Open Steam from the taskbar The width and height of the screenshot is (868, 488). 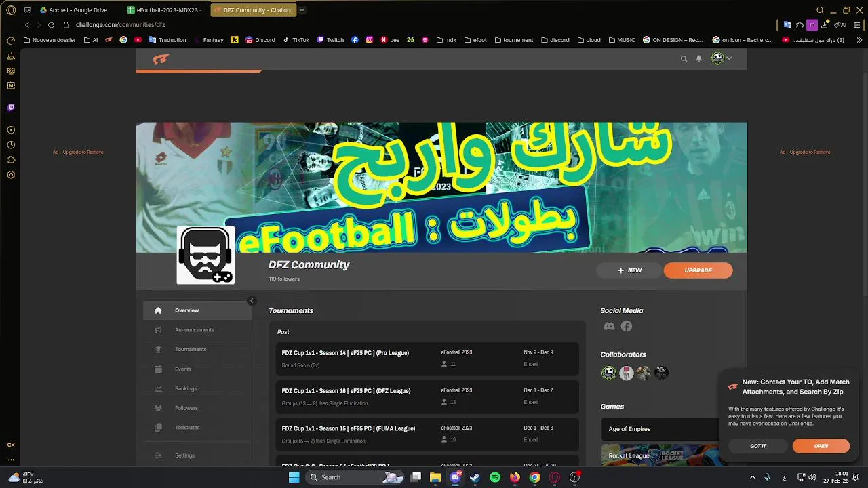point(475,477)
